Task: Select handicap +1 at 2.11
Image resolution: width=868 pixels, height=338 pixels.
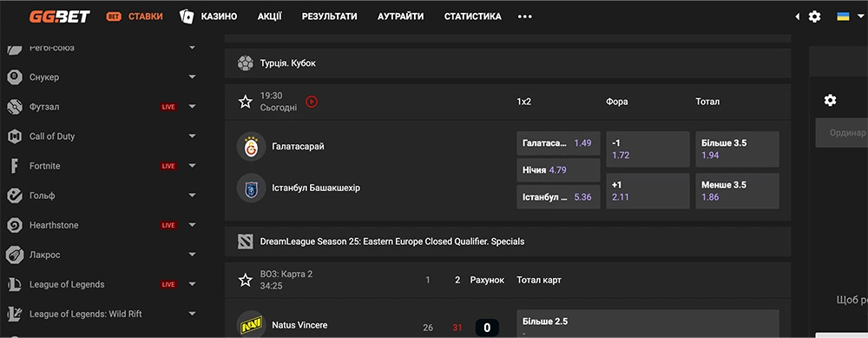Action: 648,191
